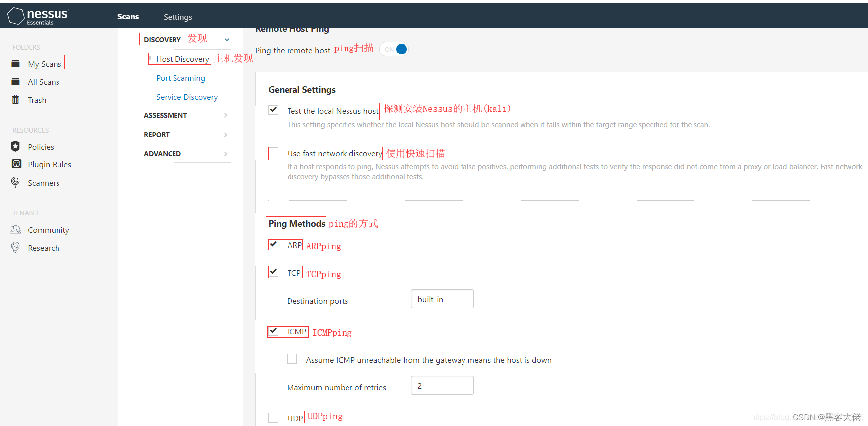868x426 pixels.
Task: Click the Community people icon
Action: [16, 230]
